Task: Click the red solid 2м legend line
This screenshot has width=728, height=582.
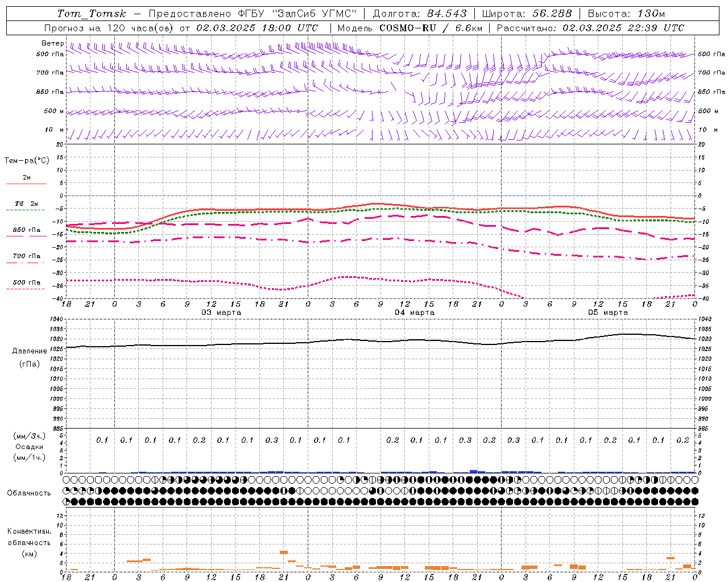Action: [26, 184]
